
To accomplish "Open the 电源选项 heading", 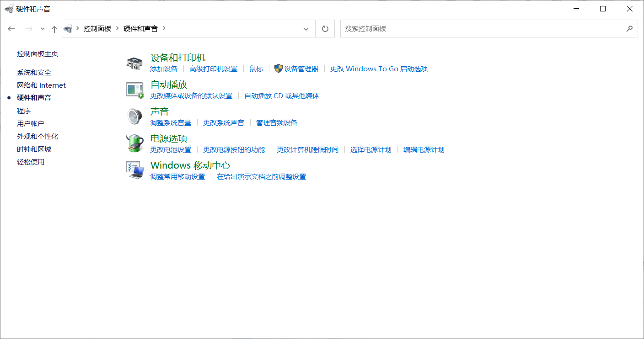I will [169, 138].
